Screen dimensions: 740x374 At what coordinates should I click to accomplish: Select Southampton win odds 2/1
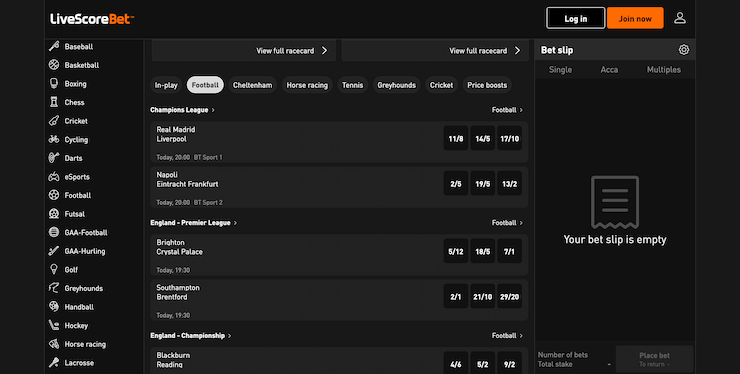click(456, 297)
